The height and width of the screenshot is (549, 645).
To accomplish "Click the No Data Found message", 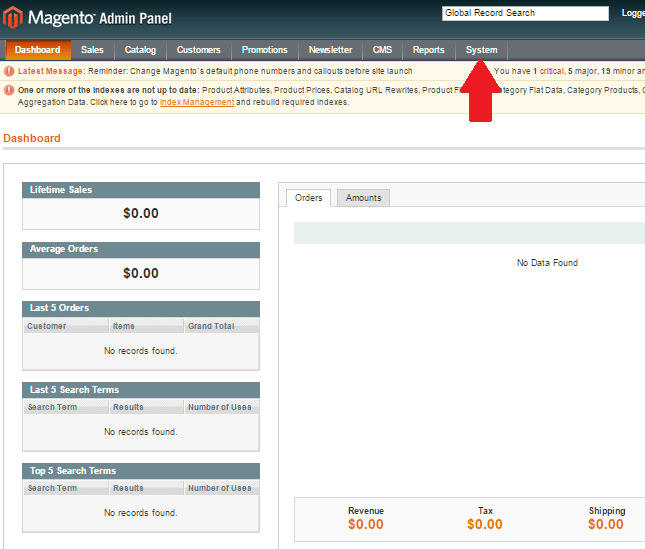I will click(x=547, y=263).
